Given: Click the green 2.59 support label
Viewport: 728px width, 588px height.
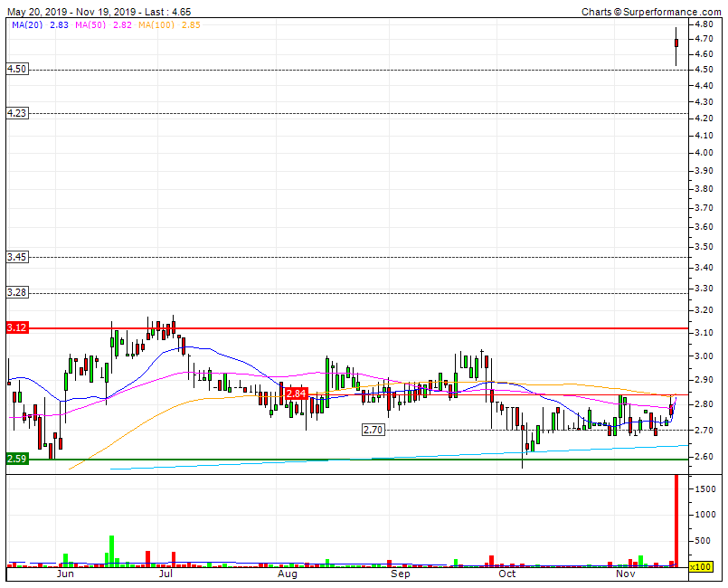Looking at the screenshot, I should point(16,459).
